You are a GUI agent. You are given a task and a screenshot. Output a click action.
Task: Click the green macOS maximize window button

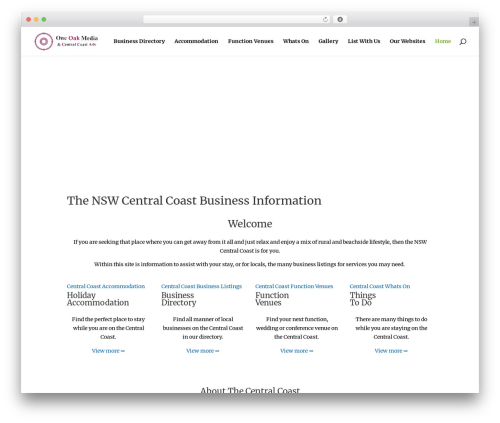pyautogui.click(x=44, y=19)
